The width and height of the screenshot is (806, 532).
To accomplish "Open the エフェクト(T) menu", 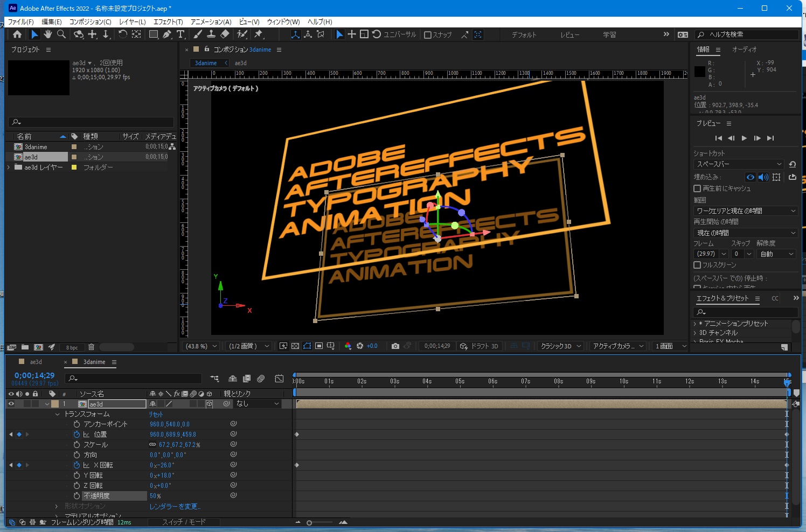I will point(168,22).
